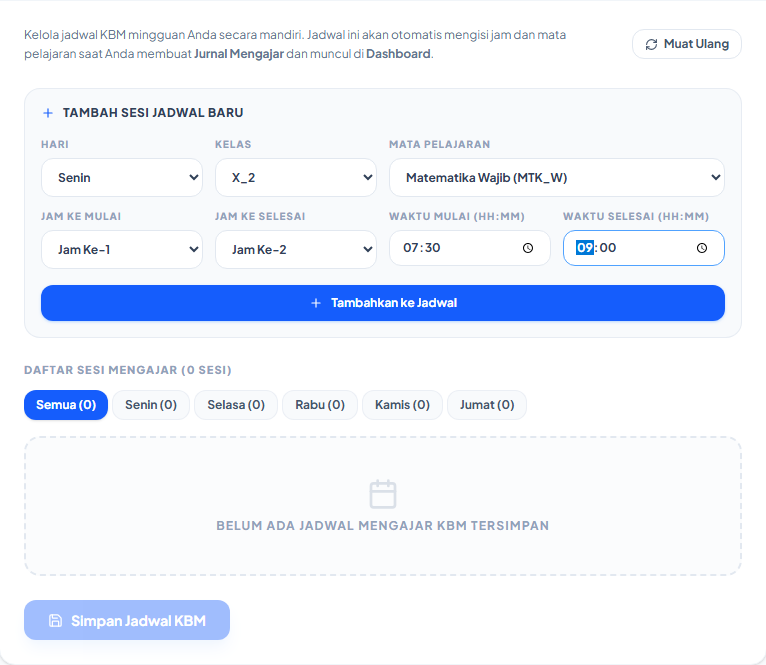This screenshot has width=766, height=665.
Task: Click the Belum Ada Jadwal Mengajar KBM Tersimpan text
Action: click(383, 526)
